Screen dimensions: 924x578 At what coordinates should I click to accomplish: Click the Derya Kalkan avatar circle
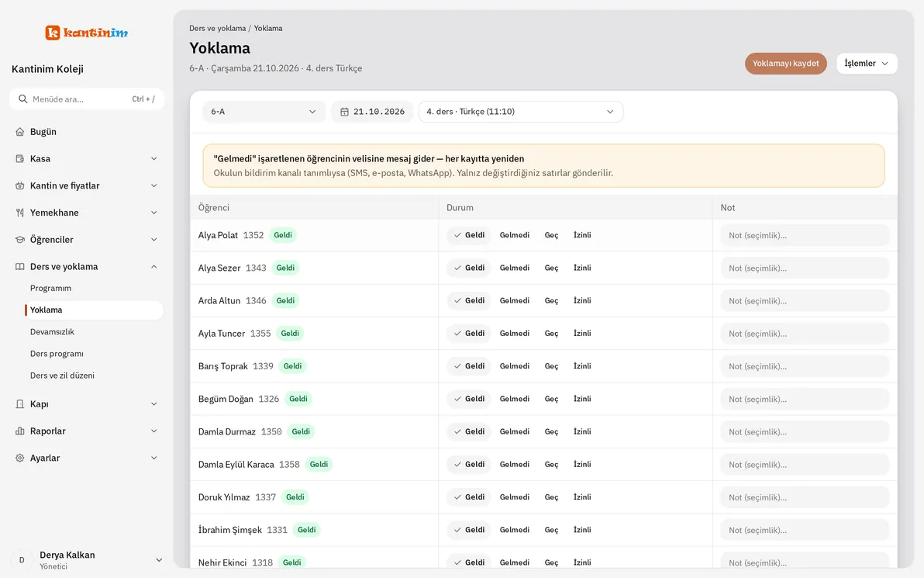tap(22, 559)
